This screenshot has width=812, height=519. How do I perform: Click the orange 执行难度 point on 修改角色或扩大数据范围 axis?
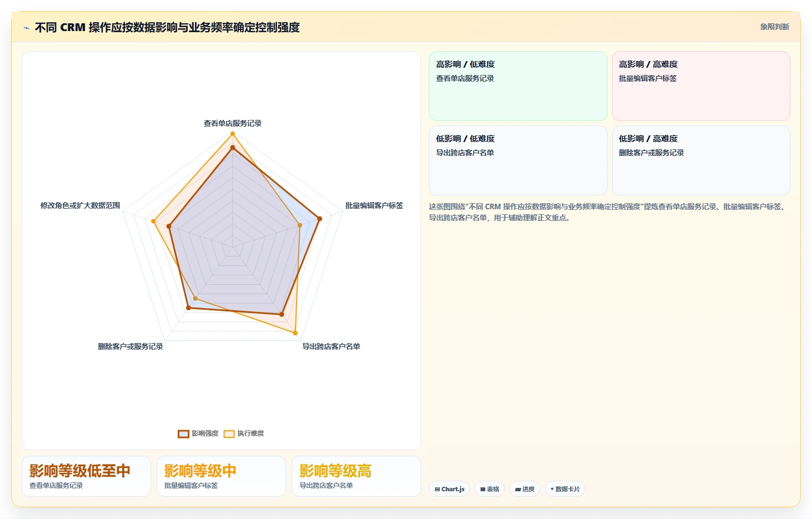154,221
